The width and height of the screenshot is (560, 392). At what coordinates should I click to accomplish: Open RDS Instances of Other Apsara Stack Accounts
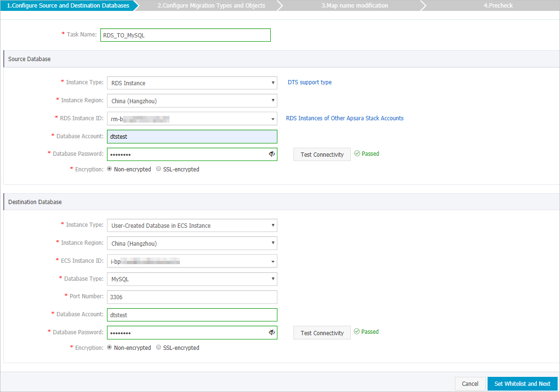coord(345,118)
